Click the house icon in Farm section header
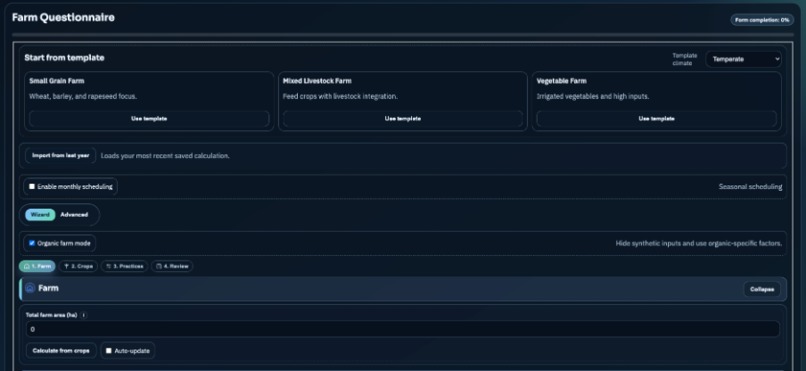Screen dimensions: 806x371 coord(30,288)
